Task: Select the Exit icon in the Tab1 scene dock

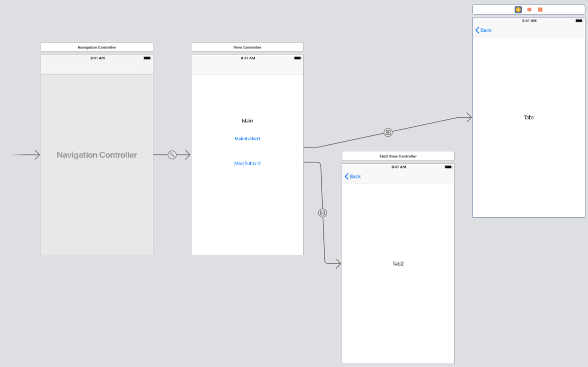Action: (x=540, y=10)
